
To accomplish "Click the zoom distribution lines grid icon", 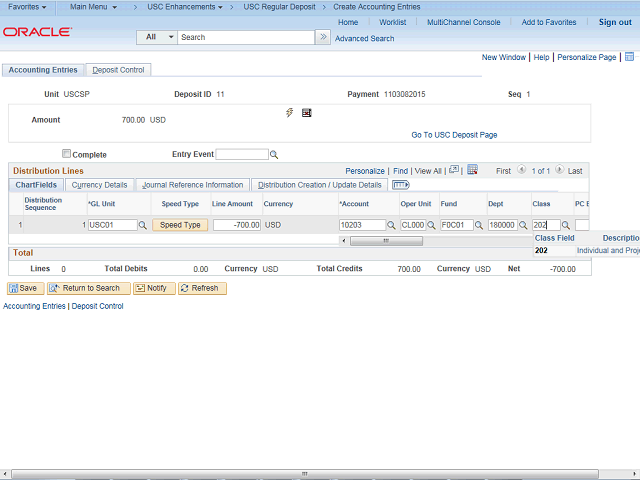I will point(454,170).
